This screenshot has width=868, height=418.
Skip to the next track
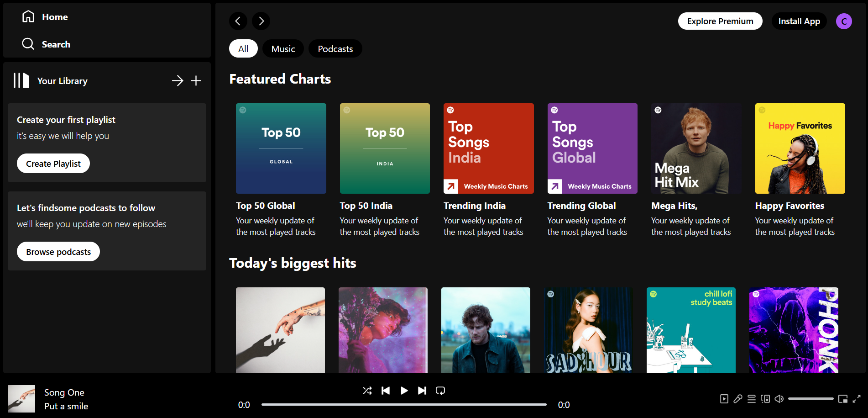(422, 391)
